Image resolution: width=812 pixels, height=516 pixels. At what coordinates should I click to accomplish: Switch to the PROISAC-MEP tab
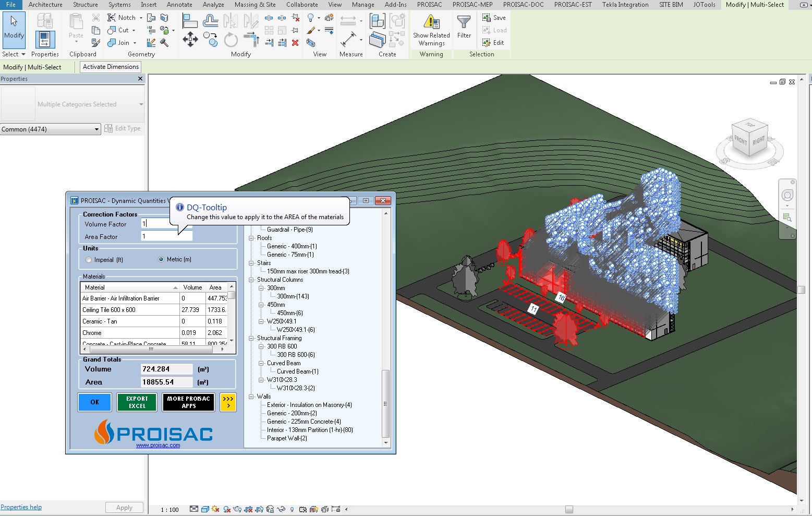click(x=472, y=5)
